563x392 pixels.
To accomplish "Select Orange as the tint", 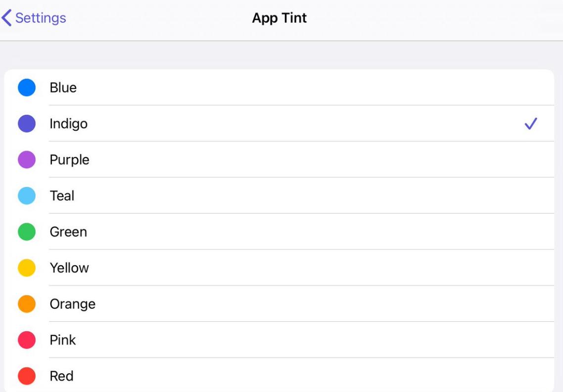I will coord(72,304).
